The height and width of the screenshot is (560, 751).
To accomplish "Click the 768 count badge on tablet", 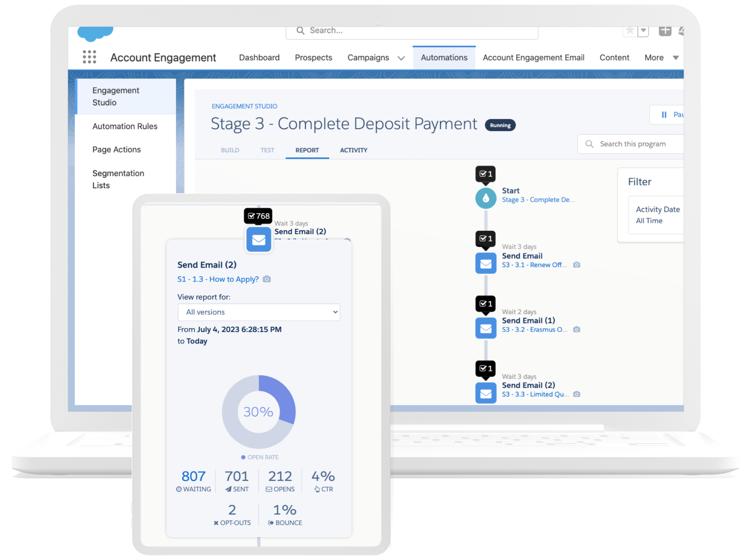I will click(258, 216).
